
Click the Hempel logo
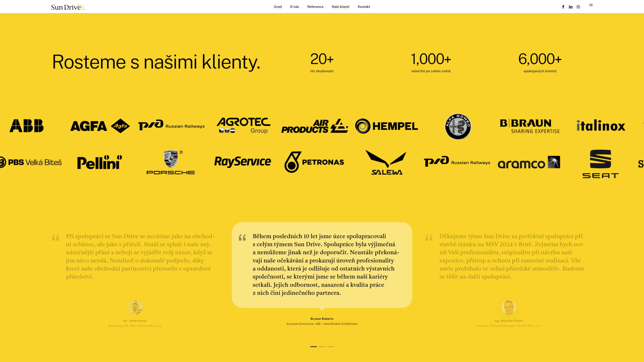pyautogui.click(x=386, y=126)
